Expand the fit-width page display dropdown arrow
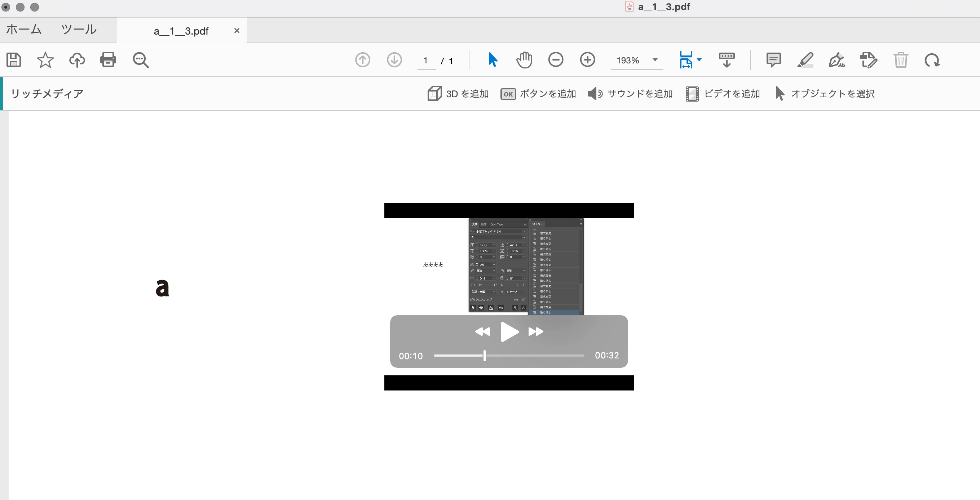This screenshot has width=980, height=500. pyautogui.click(x=699, y=60)
